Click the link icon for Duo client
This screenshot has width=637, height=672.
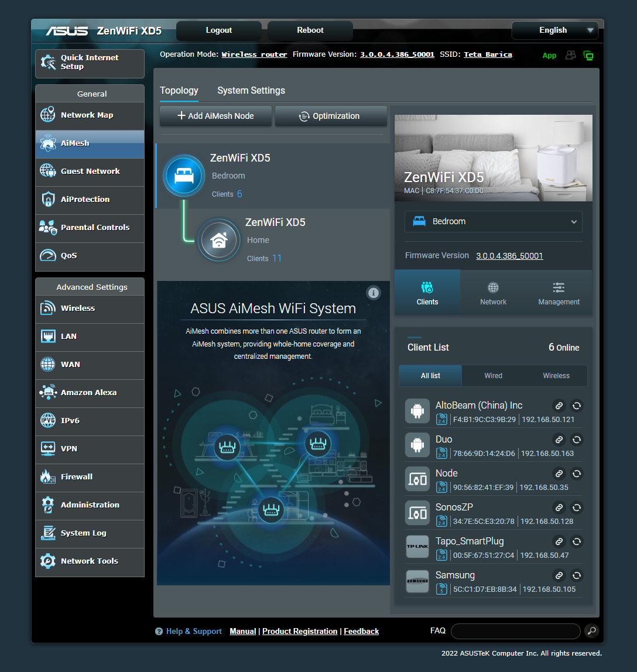(559, 439)
